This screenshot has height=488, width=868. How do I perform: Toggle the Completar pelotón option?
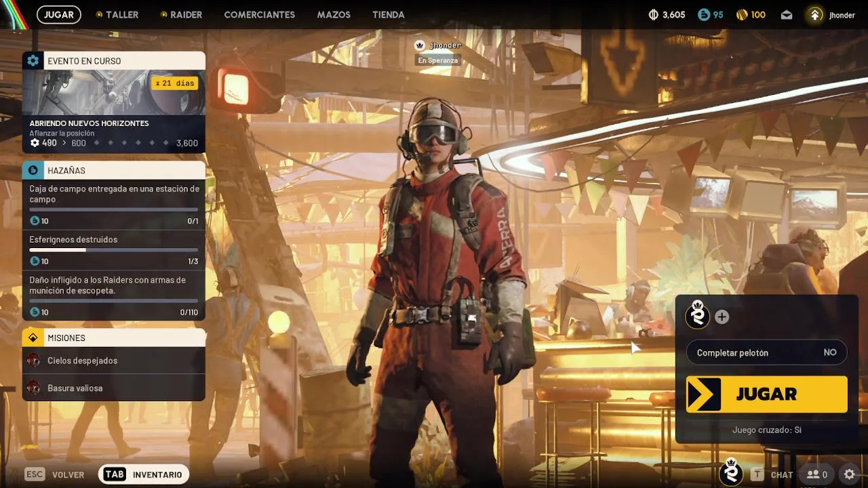[767, 352]
